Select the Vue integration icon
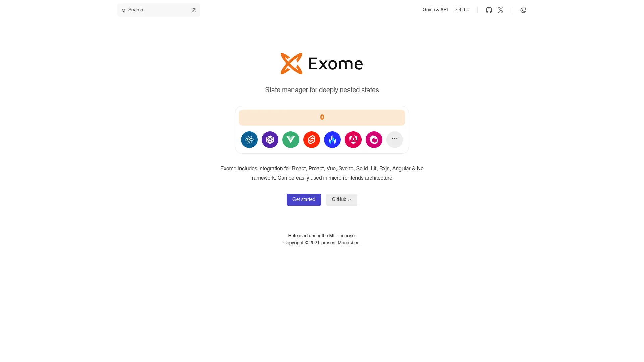This screenshot has width=644, height=362. (290, 140)
